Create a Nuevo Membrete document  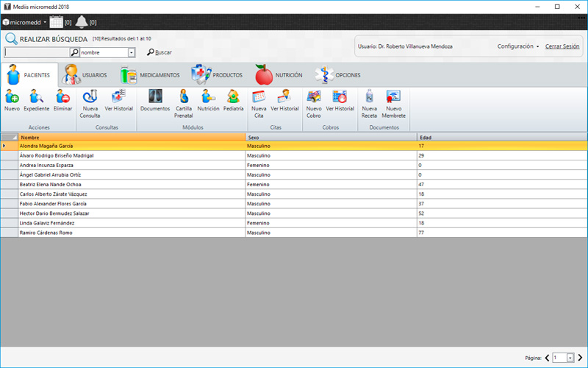click(x=394, y=104)
